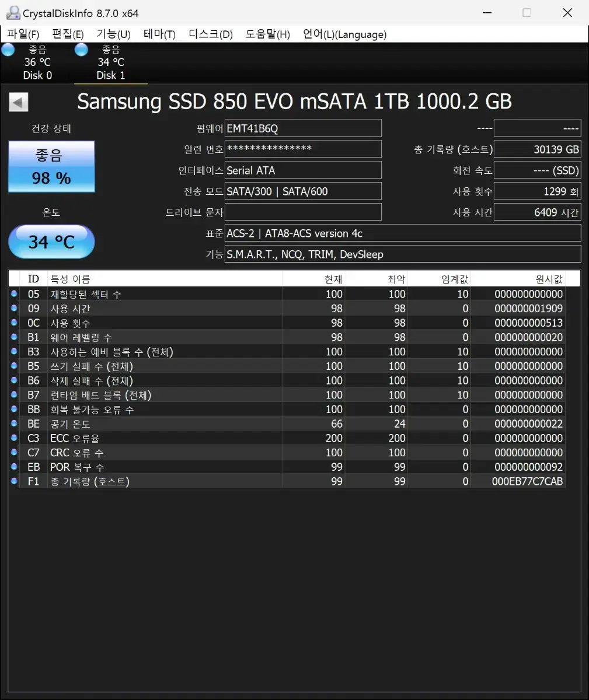Select the 런타임 배드 블록 (전체) row
Image resolution: width=589 pixels, height=700 pixels.
pos(287,395)
